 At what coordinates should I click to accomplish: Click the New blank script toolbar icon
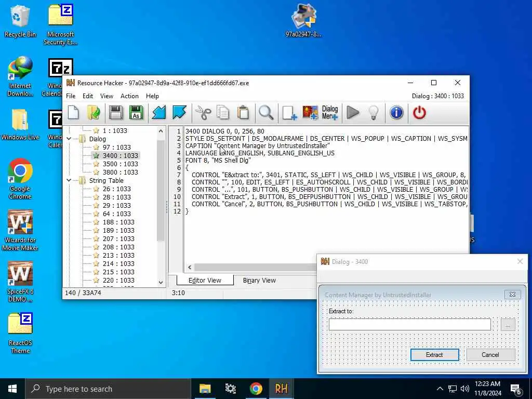click(x=73, y=113)
